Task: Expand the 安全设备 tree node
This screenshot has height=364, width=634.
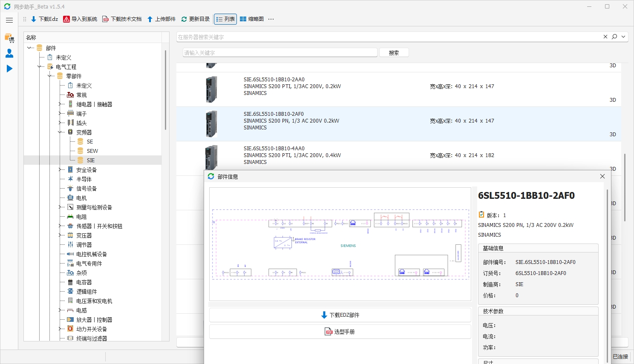Action: (60, 169)
